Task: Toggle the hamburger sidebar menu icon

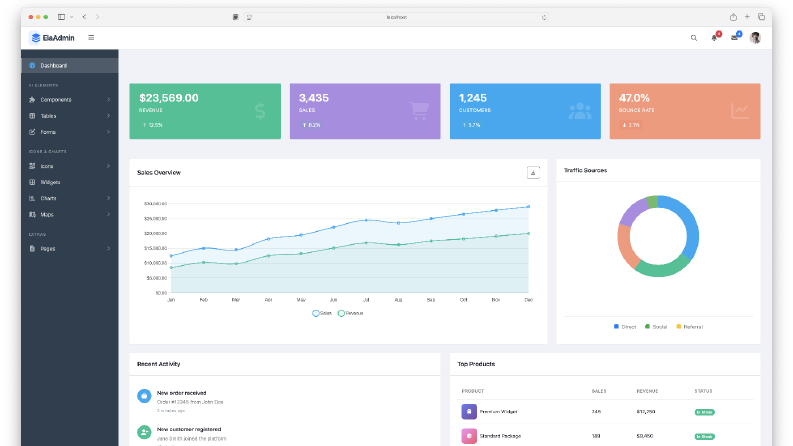Action: pos(91,37)
